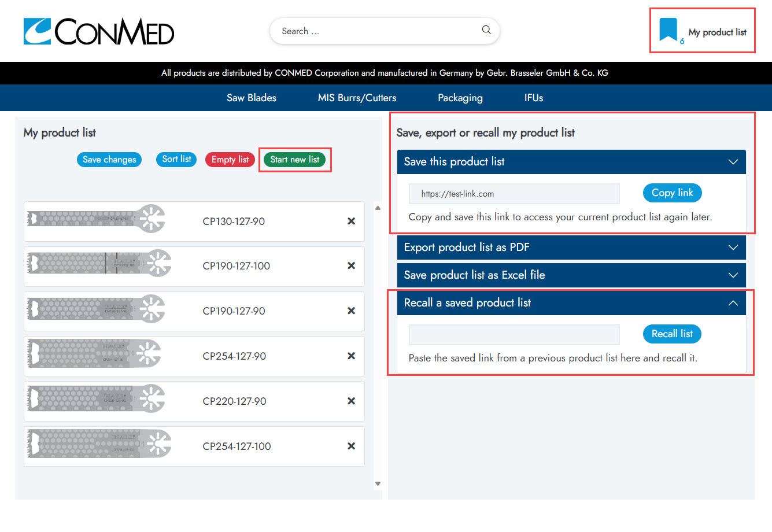Open the Saw Blades navigation tab
The width and height of the screenshot is (772, 532).
(251, 98)
